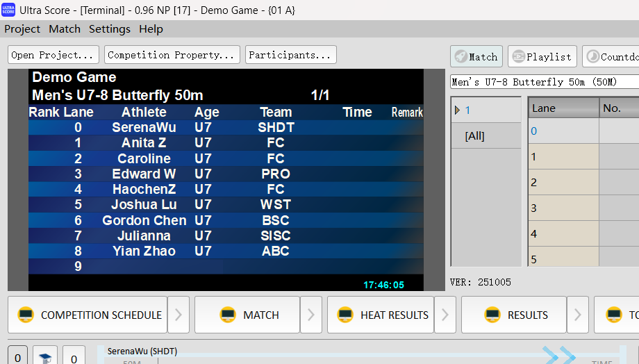Click the Competition Property... button
This screenshot has width=639, height=364.
click(172, 55)
